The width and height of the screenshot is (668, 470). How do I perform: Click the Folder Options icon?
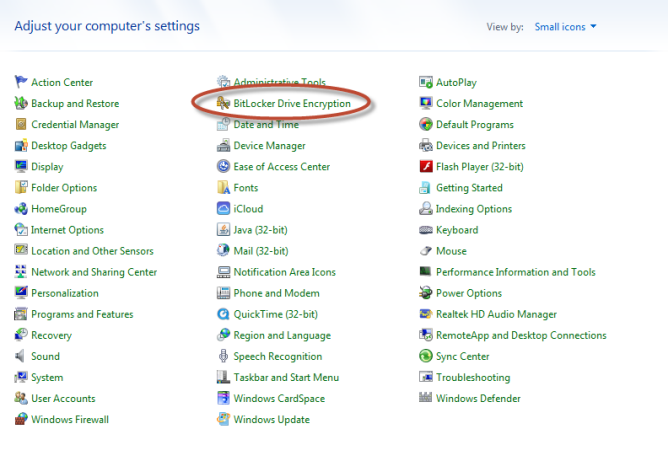pos(20,187)
